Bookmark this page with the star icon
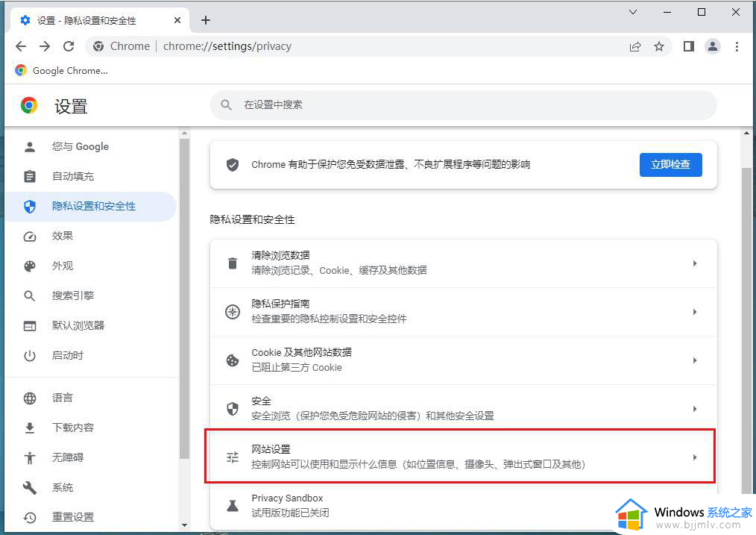Viewport: 756px width, 535px height. pos(659,46)
